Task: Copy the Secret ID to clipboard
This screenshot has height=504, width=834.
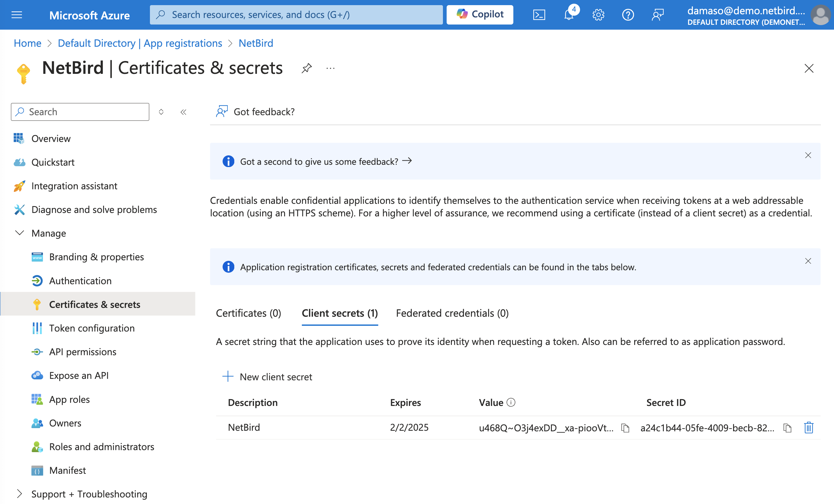Action: tap(787, 428)
